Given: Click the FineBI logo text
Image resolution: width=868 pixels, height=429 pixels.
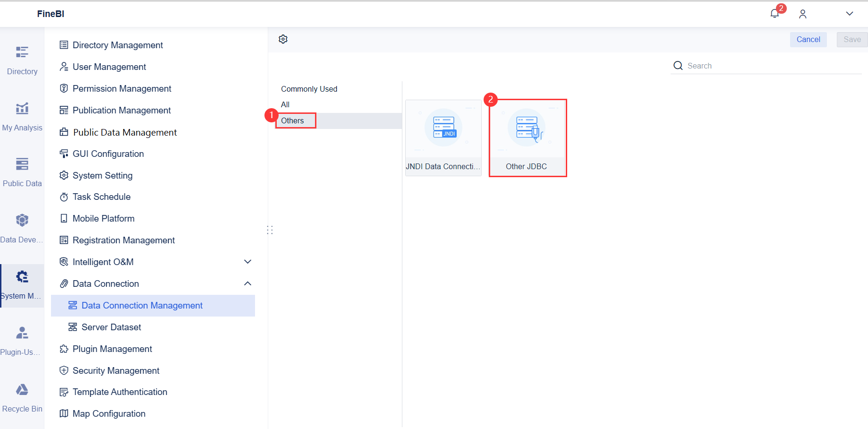Looking at the screenshot, I should pos(51,14).
